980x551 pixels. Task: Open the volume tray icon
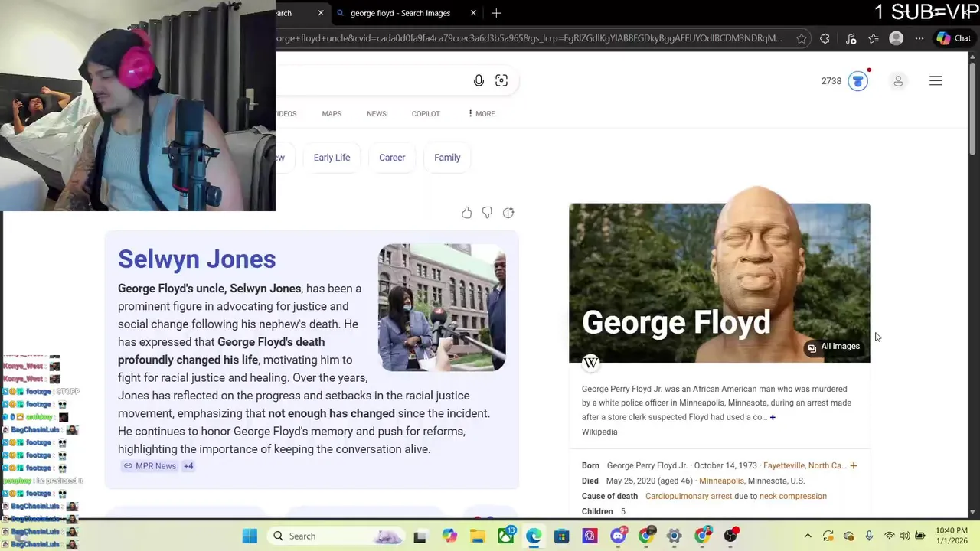(x=904, y=536)
